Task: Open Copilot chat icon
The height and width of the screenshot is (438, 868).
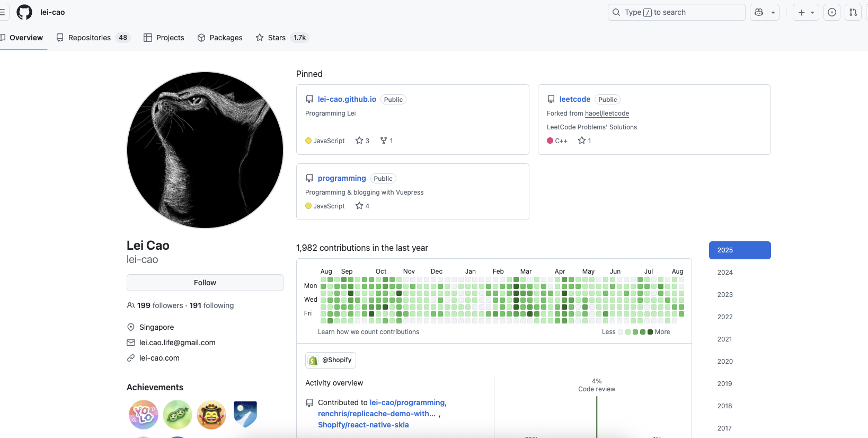Action: click(759, 12)
